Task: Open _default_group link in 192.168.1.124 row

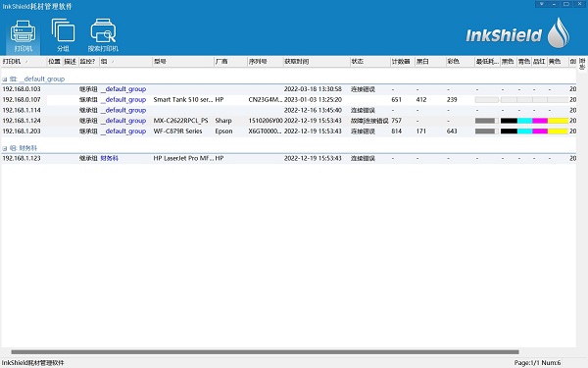Action: [x=123, y=121]
